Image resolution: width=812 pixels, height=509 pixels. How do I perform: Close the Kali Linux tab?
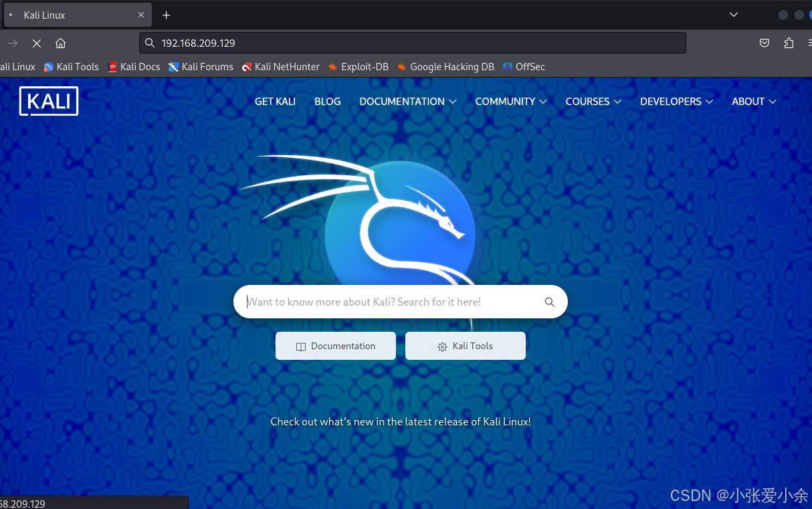[141, 15]
